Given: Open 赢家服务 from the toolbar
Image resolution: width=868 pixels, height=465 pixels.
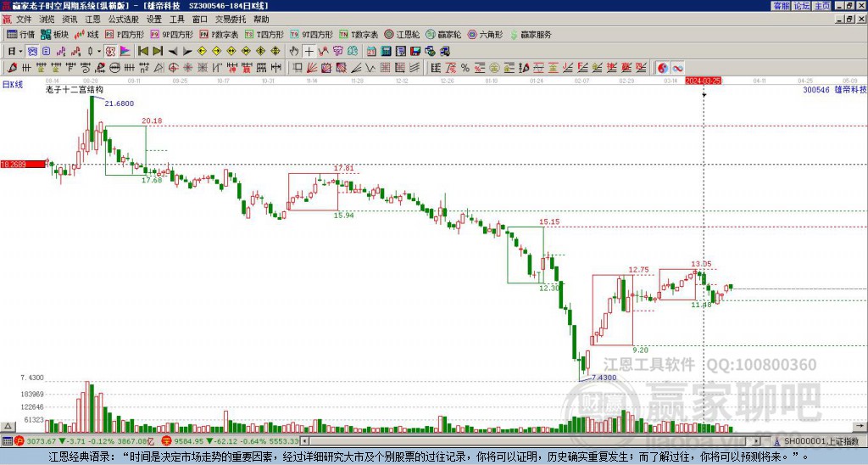Looking at the screenshot, I should tap(531, 34).
